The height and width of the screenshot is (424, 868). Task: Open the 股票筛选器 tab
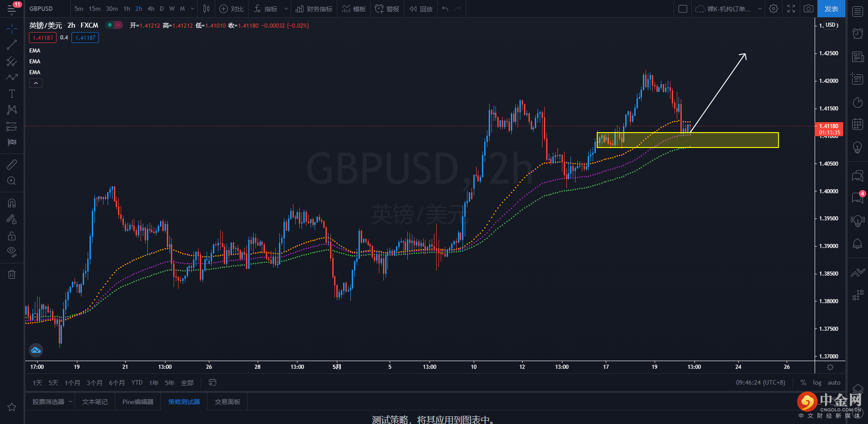48,402
